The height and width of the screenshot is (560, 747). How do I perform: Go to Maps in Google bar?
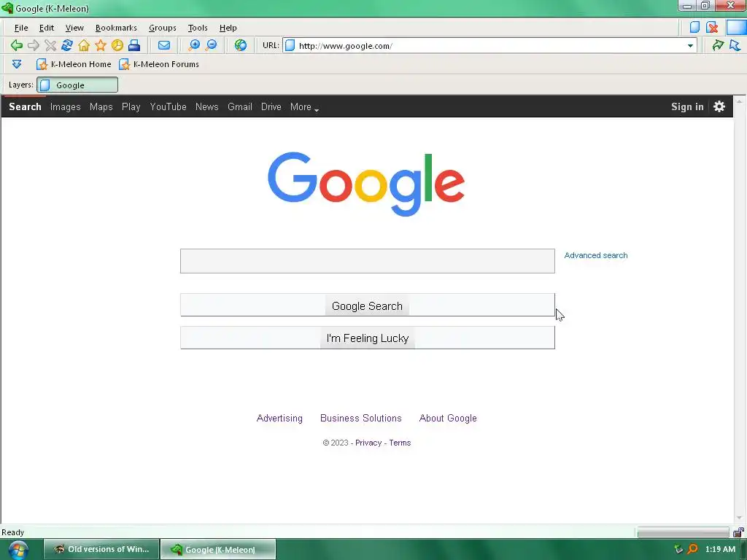tap(101, 106)
